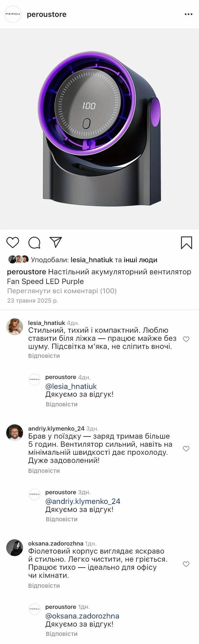The height and width of the screenshot is (644, 199).
Task: Open the comment bubble icon
Action: pos(35,243)
